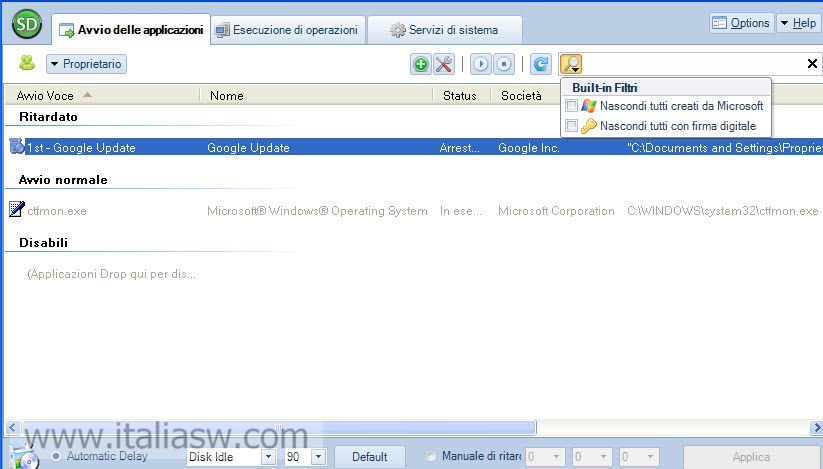This screenshot has height=469, width=823.
Task: Click the Default button
Action: point(370,457)
